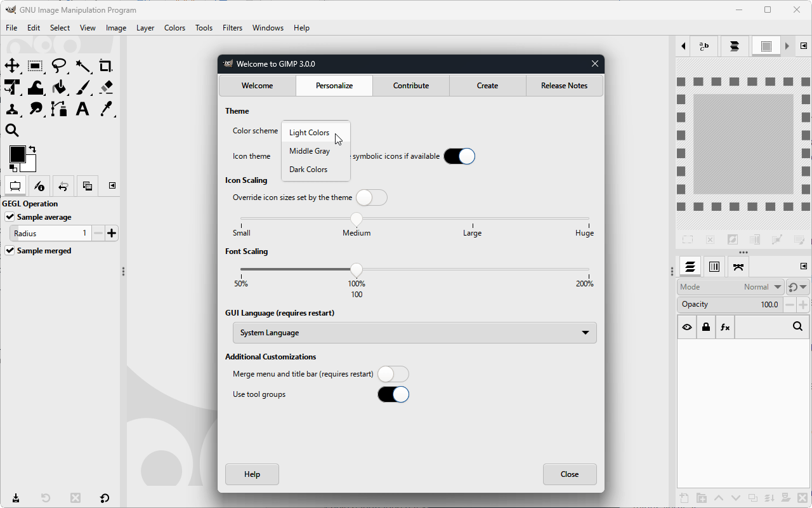Screen dimensions: 812x508
Task: Open the Layers tab
Action: click(x=690, y=267)
